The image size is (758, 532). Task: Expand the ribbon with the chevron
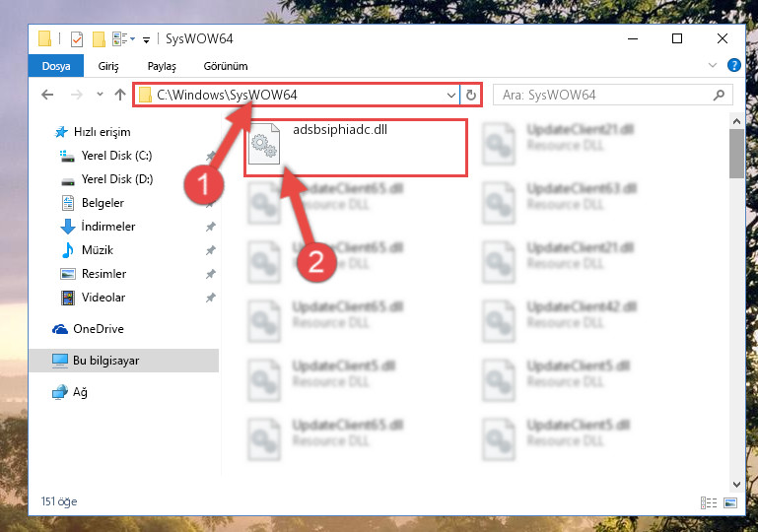click(x=712, y=65)
